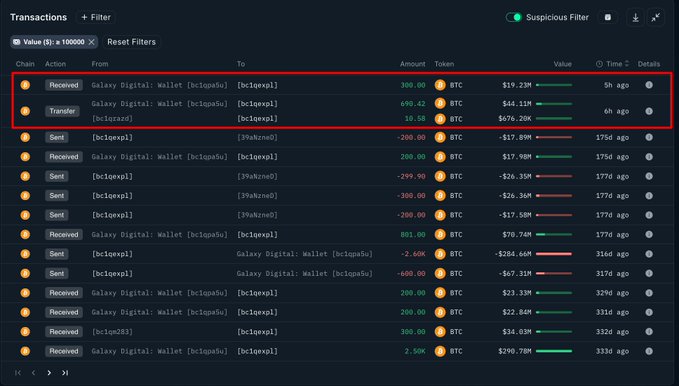Click the Transfer action badge
679x386 pixels.
click(x=62, y=111)
